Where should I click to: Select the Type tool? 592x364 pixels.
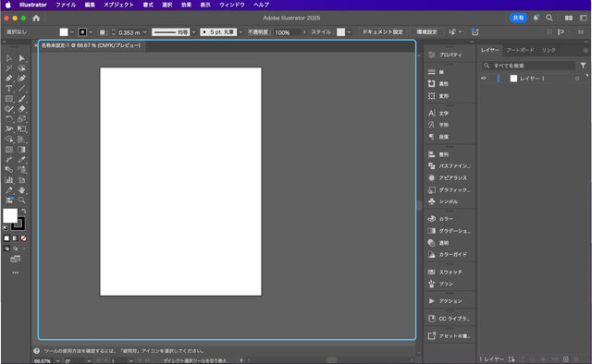click(x=8, y=89)
